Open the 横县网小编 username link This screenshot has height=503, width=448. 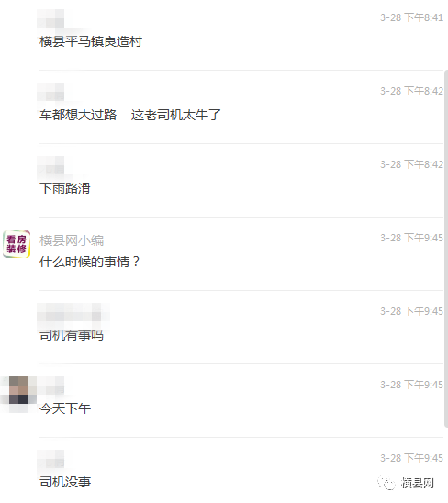(x=72, y=240)
